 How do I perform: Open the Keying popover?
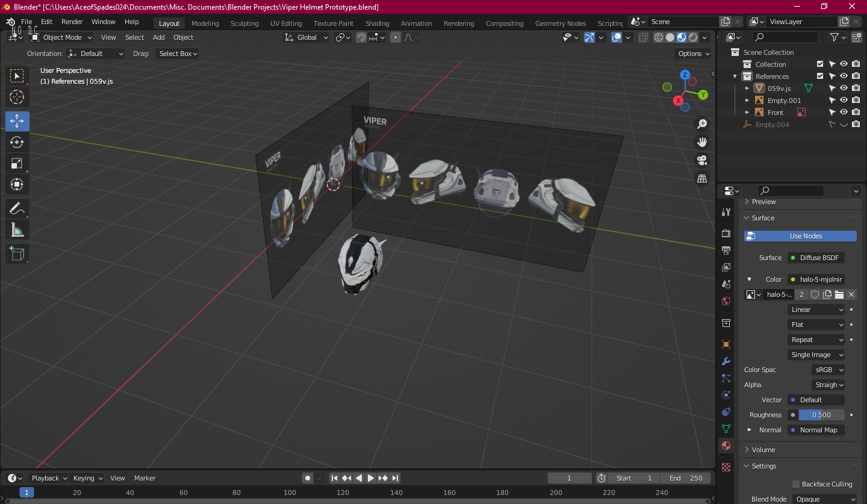[87, 478]
